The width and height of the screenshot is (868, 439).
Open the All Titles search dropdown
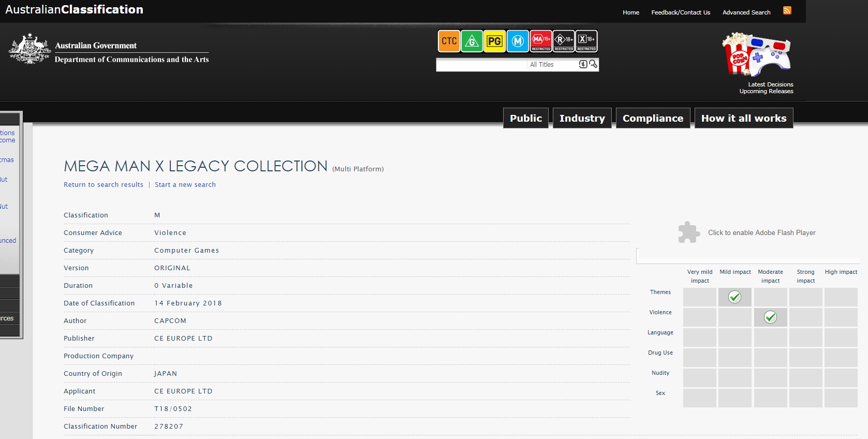click(x=583, y=64)
